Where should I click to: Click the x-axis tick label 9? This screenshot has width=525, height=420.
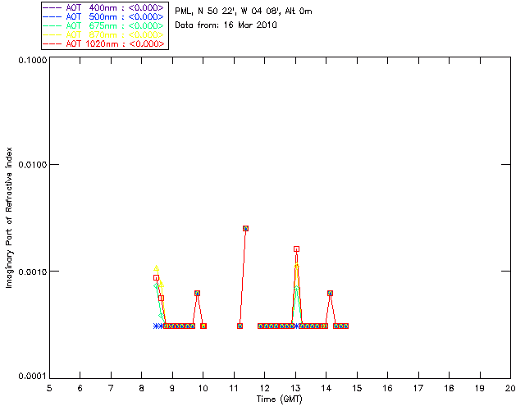coord(172,388)
